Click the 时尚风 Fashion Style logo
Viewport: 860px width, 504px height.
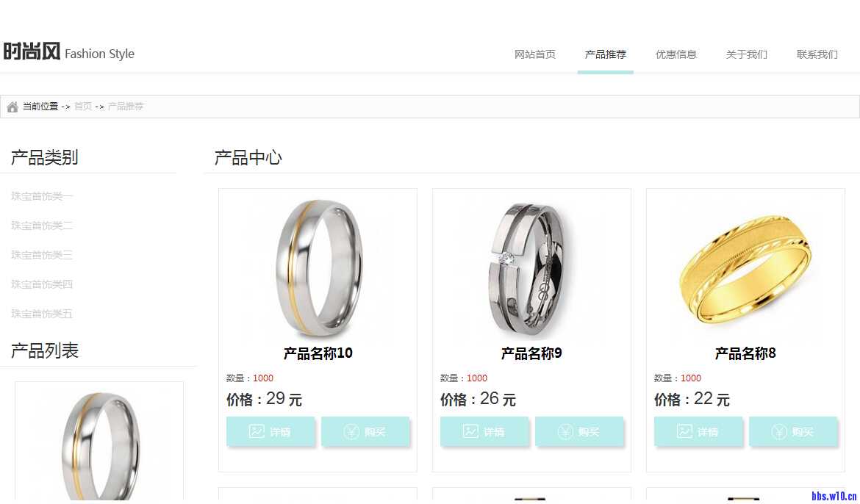coord(68,51)
